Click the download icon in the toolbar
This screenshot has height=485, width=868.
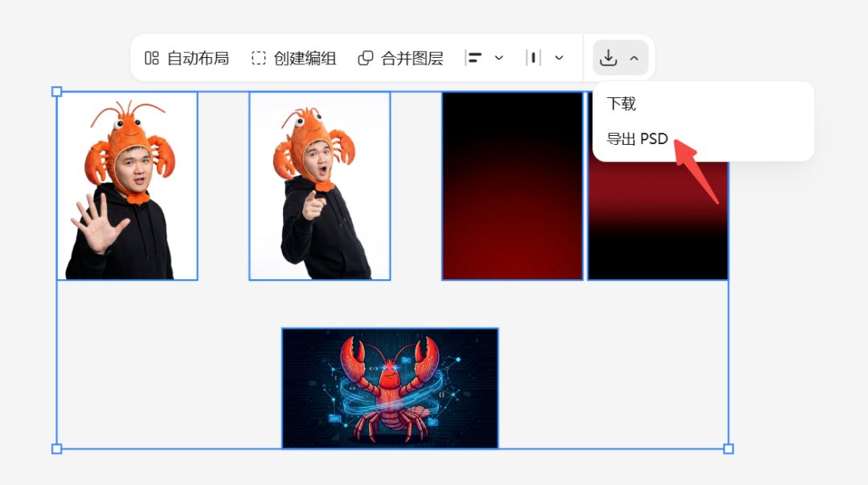click(608, 58)
